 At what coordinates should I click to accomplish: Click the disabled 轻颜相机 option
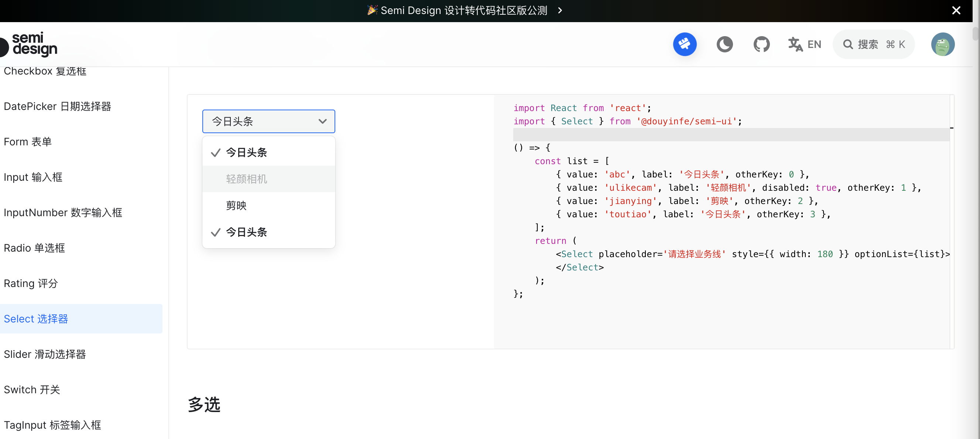[x=268, y=179]
